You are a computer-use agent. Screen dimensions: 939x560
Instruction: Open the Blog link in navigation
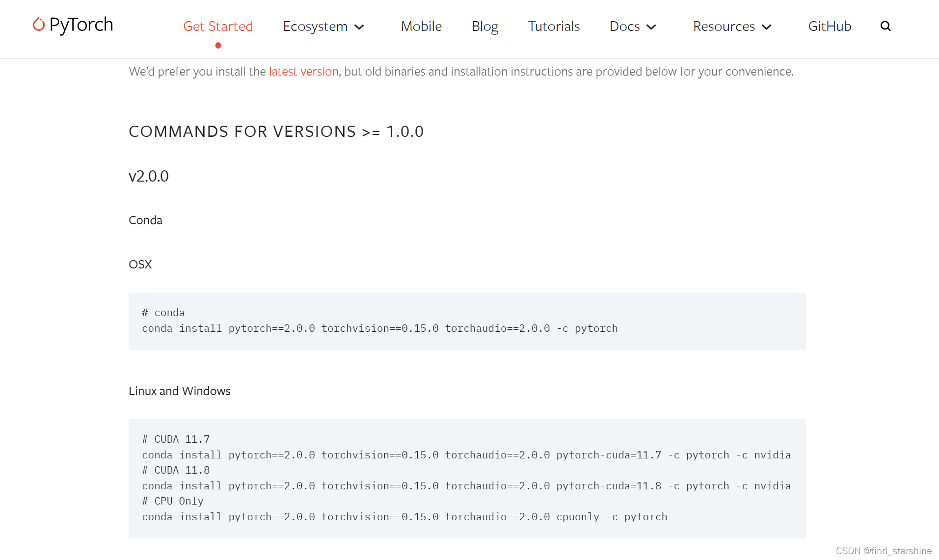click(485, 26)
